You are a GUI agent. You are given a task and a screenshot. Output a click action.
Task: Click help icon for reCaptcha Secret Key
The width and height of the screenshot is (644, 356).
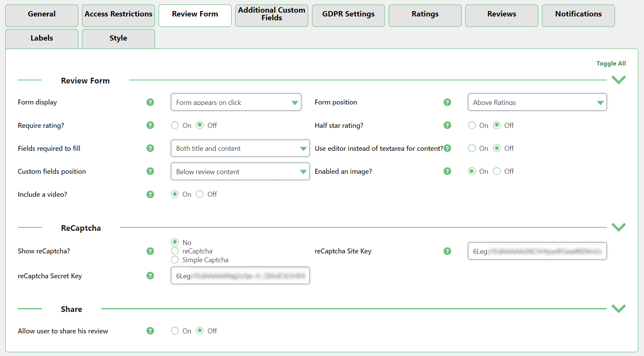[150, 276]
